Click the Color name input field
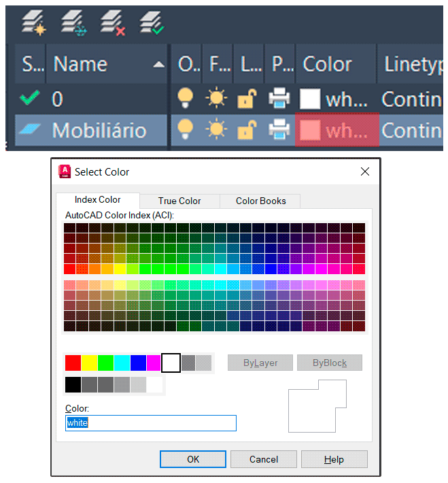The image size is (448, 483). point(151,423)
